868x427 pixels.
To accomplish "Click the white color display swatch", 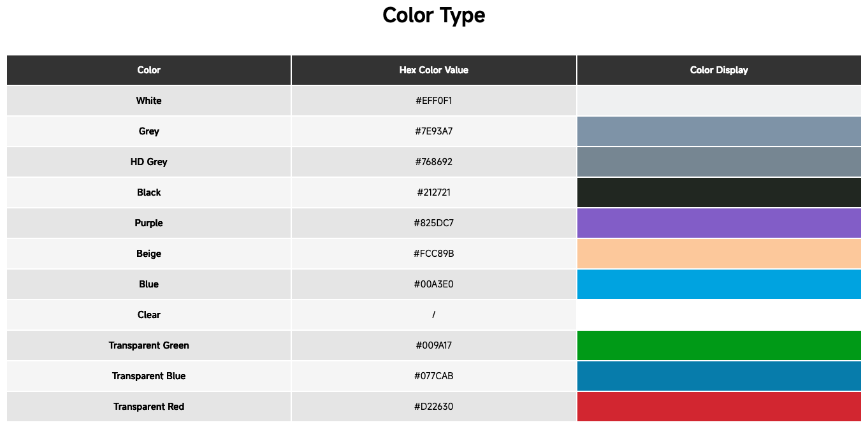I will click(719, 101).
